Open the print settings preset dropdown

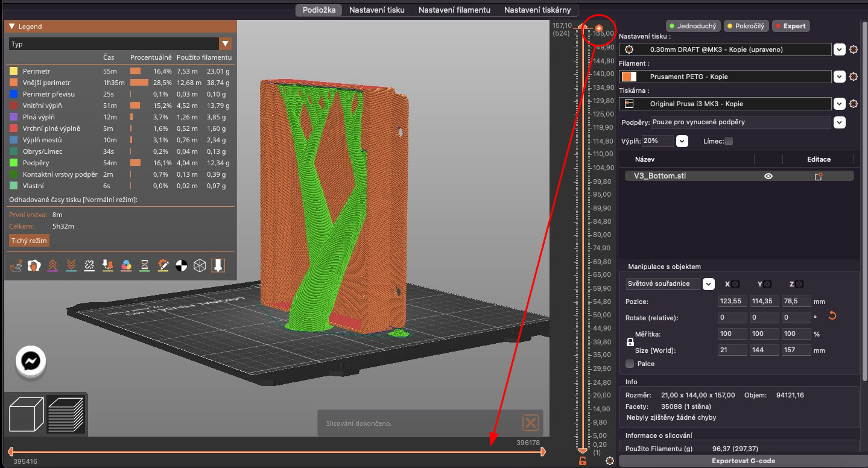[839, 49]
